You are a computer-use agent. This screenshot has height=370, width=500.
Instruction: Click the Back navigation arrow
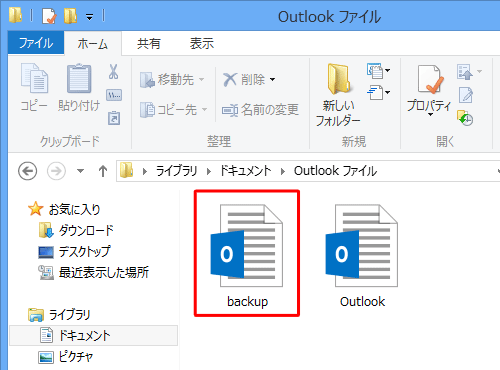click(27, 171)
